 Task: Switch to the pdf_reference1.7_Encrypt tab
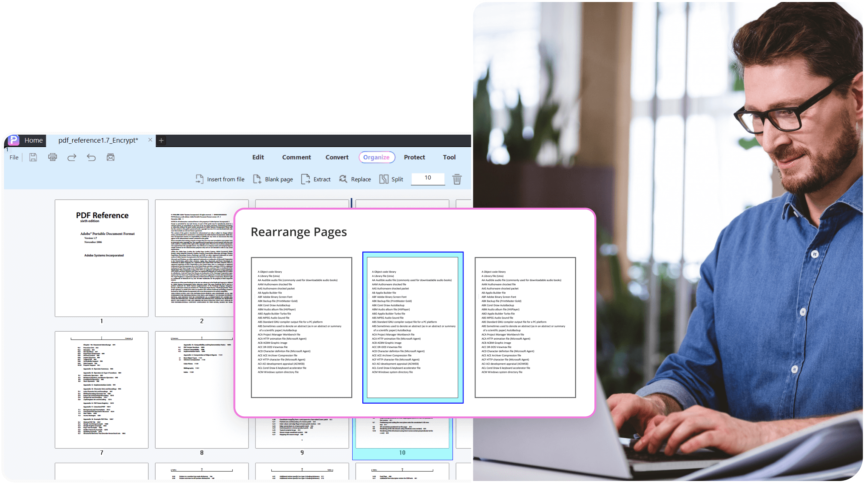[98, 140]
